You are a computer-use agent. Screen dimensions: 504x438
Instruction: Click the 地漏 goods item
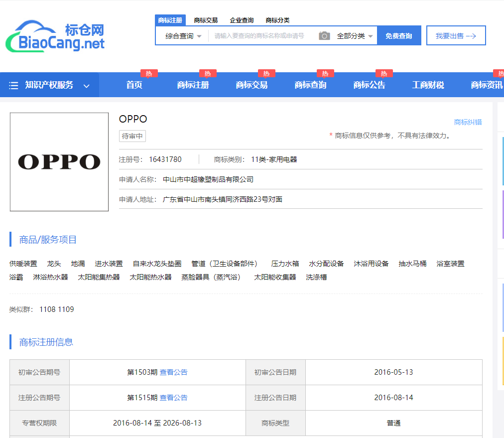tap(78, 264)
